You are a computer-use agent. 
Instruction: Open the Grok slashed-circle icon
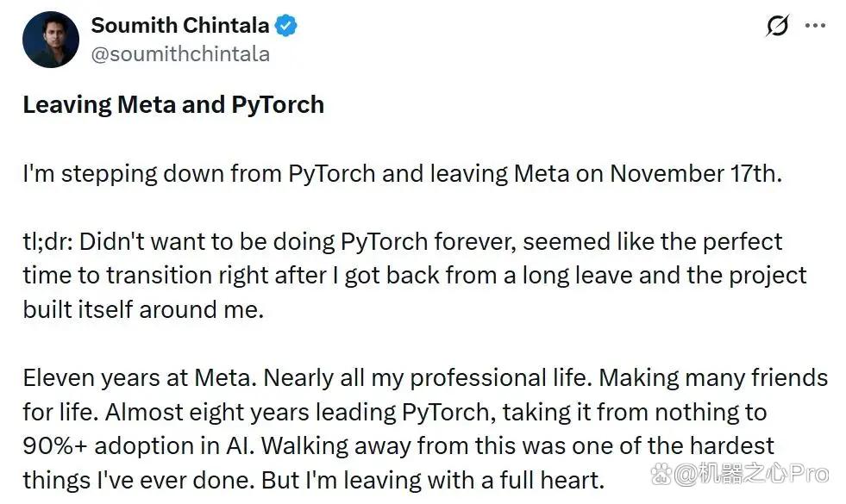pyautogui.click(x=778, y=25)
